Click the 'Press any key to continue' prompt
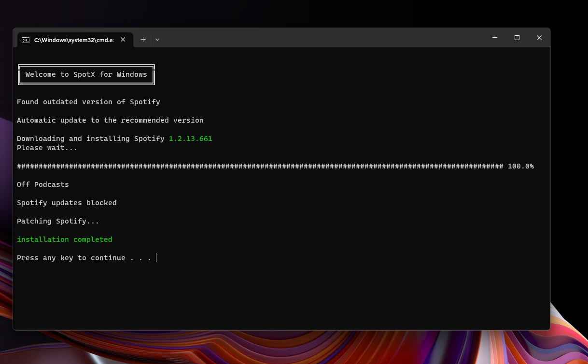This screenshot has width=588, height=364. pos(84,258)
